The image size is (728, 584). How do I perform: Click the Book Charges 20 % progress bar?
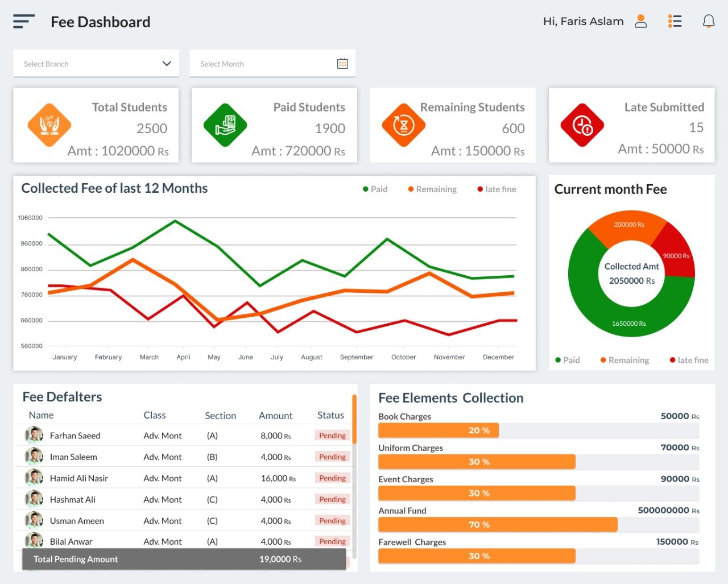pyautogui.click(x=439, y=430)
